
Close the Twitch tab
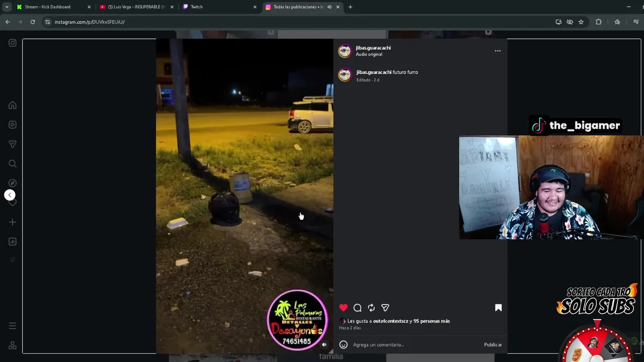(x=255, y=7)
